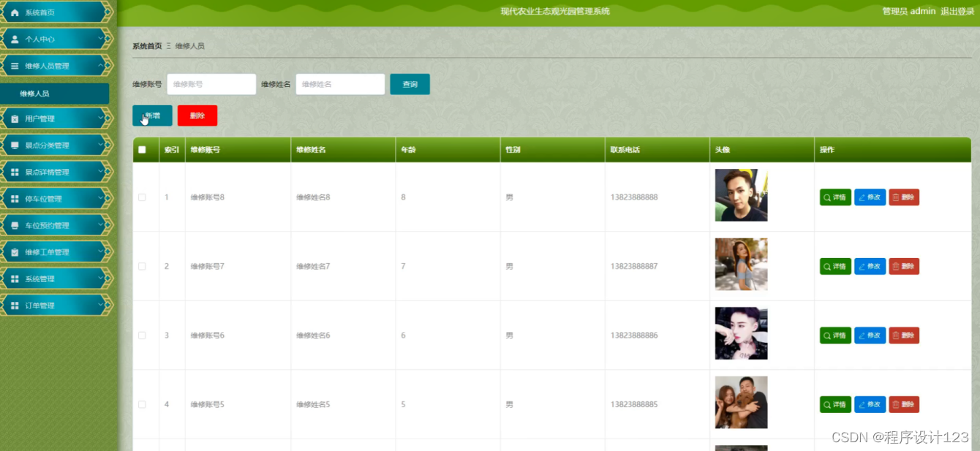Open 详情 for row 维修账号8
The image size is (980, 451).
[x=835, y=197]
